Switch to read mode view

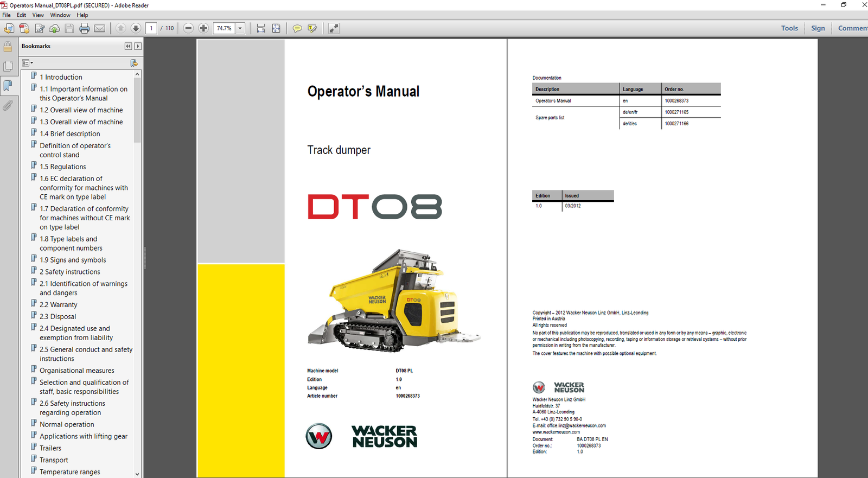[334, 28]
